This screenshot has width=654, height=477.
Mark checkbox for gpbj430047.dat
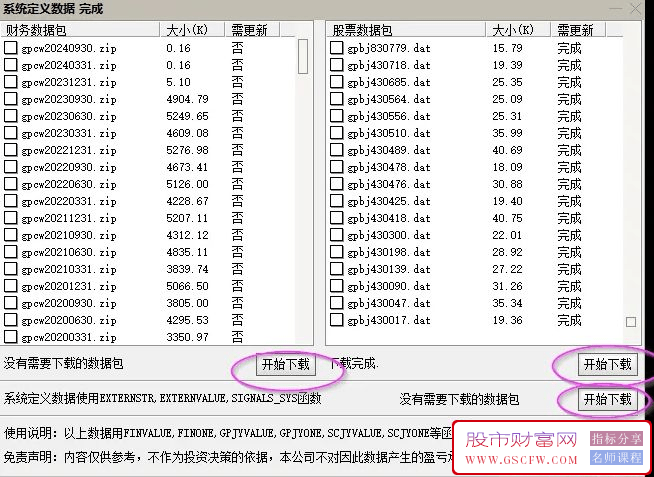pos(337,303)
